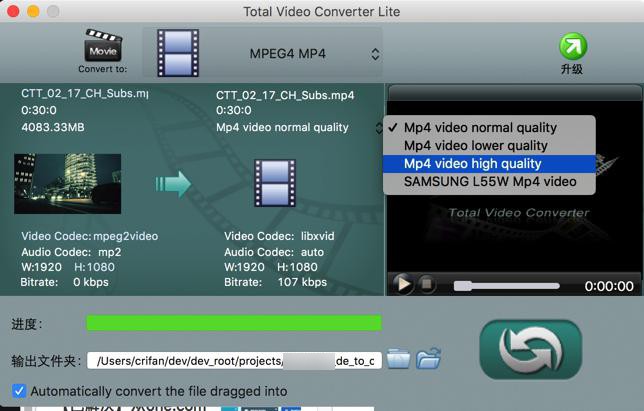Screen dimensions: 644x411
Task: Play the preview video
Action: click(402, 284)
